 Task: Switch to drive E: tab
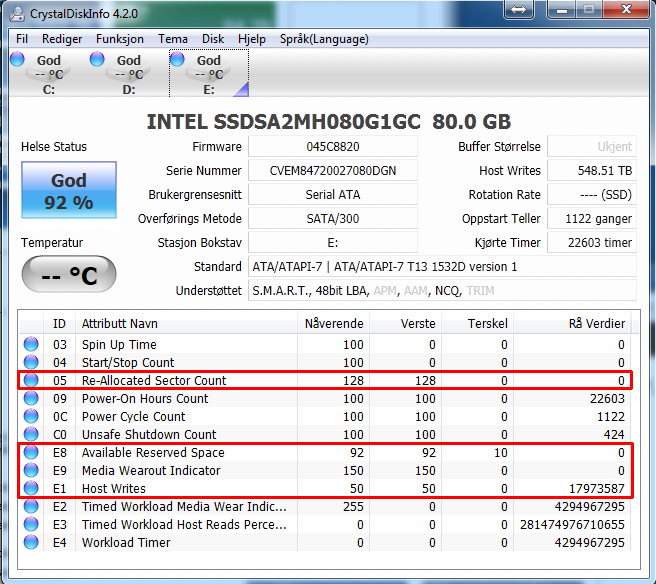(x=208, y=73)
